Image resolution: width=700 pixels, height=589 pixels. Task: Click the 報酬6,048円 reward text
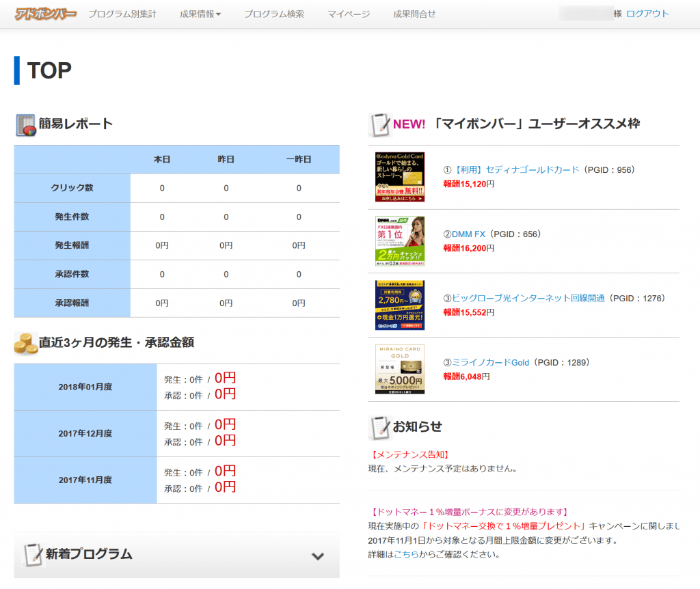(x=466, y=377)
